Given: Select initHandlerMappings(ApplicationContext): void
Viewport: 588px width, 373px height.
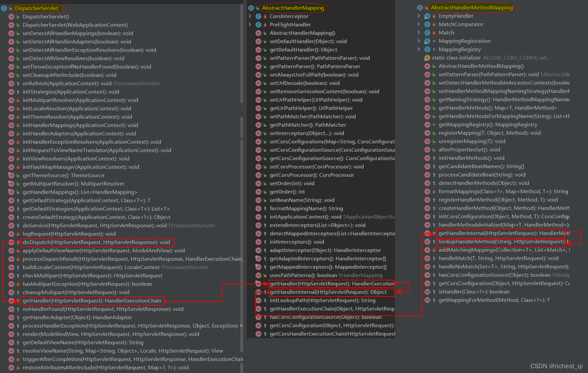Looking at the screenshot, I should 80,125.
